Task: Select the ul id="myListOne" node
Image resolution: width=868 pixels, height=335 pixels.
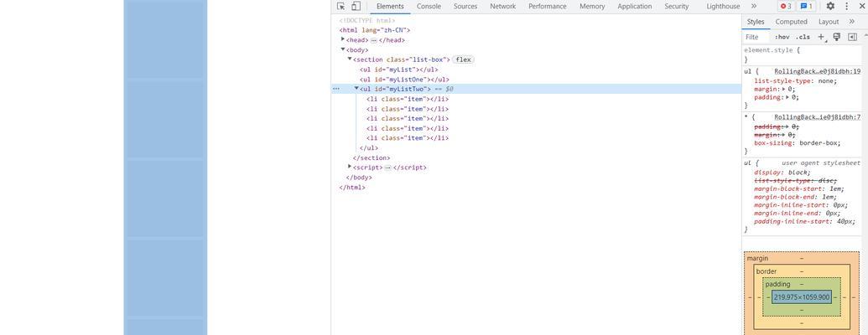Action: [x=405, y=80]
